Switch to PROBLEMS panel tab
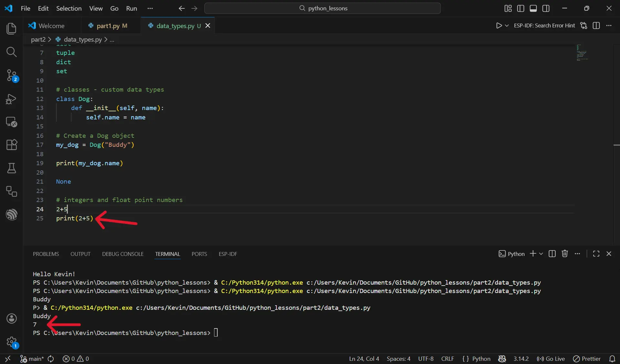The width and height of the screenshot is (620, 364). tap(46, 254)
